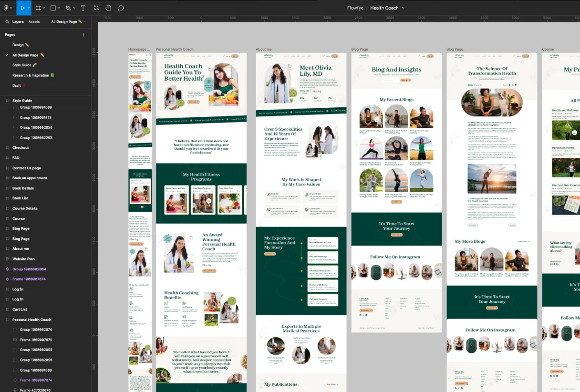Select the Text tool

click(83, 8)
